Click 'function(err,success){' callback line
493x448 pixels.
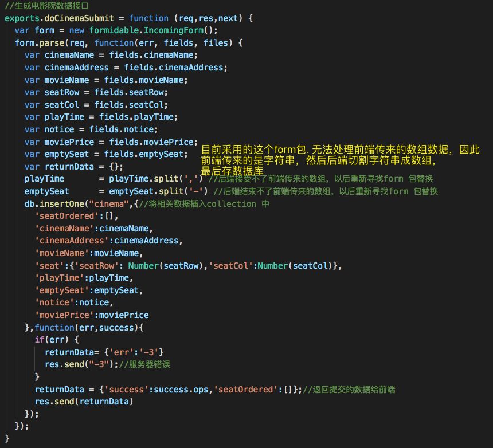coord(89,328)
